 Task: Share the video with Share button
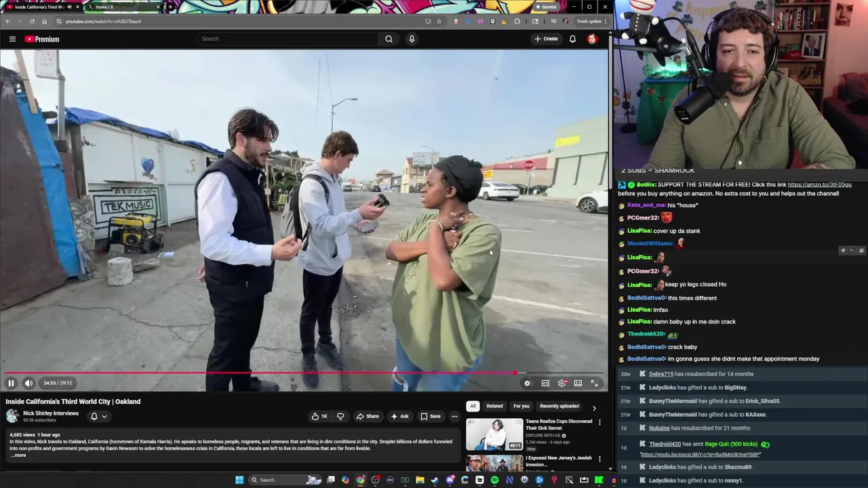pos(368,416)
